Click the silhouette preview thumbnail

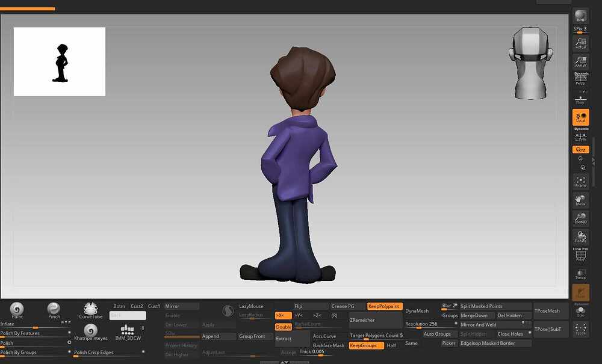[60, 61]
